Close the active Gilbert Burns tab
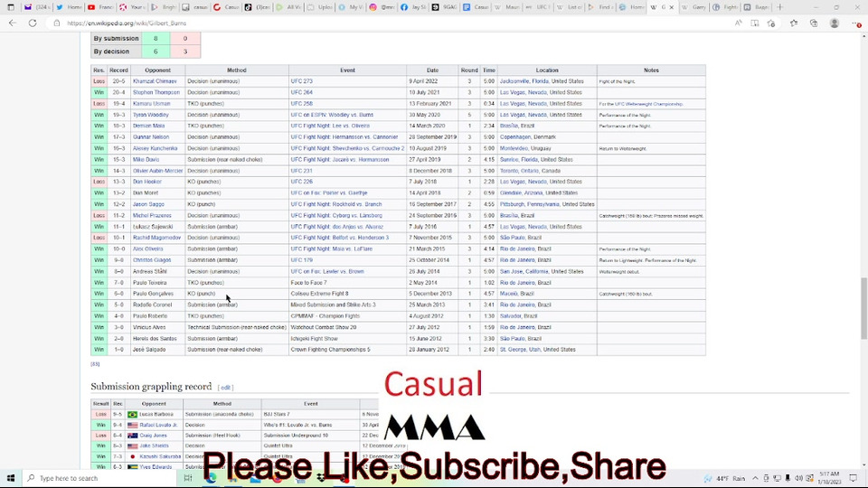Image resolution: width=868 pixels, height=488 pixels. pos(672,7)
